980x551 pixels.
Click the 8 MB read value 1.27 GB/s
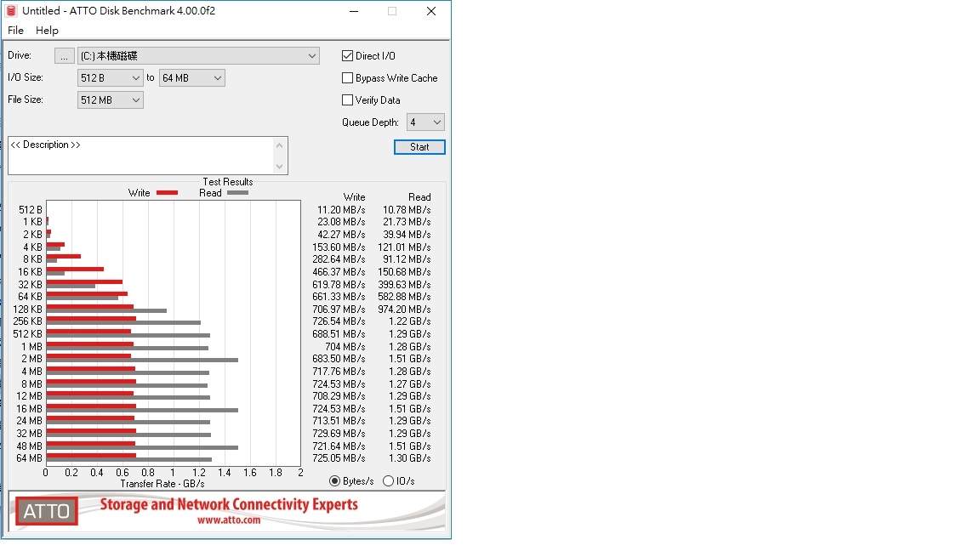click(410, 384)
